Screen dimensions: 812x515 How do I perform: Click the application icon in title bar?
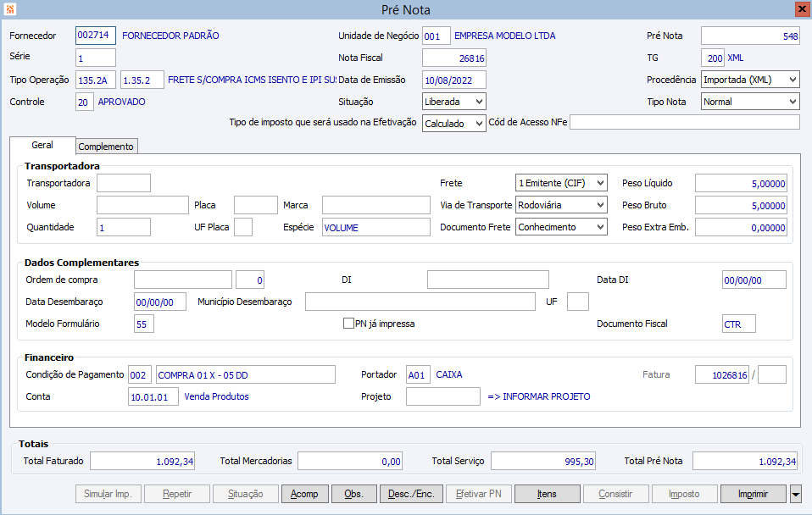click(x=9, y=9)
